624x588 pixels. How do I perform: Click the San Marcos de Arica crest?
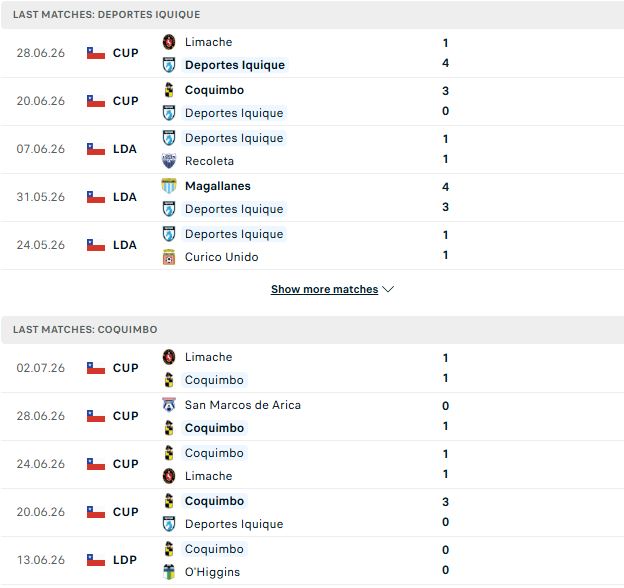(x=169, y=405)
